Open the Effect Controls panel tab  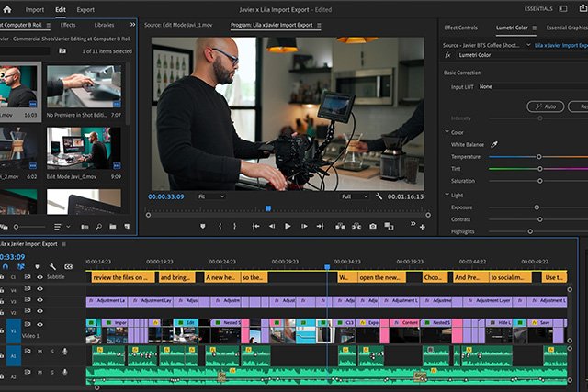[x=460, y=27]
